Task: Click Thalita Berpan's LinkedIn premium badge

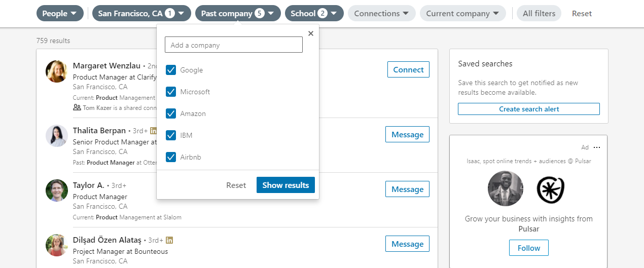Action: [154, 131]
